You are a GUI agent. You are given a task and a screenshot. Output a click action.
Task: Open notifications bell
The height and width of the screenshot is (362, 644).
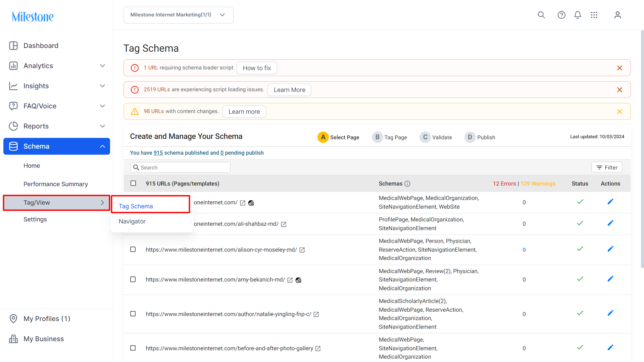pyautogui.click(x=578, y=15)
